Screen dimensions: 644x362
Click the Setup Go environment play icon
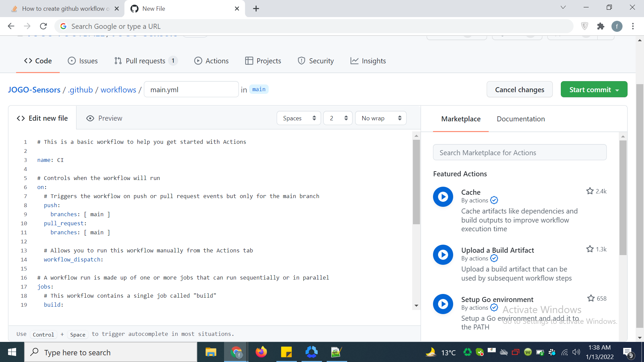point(443,304)
